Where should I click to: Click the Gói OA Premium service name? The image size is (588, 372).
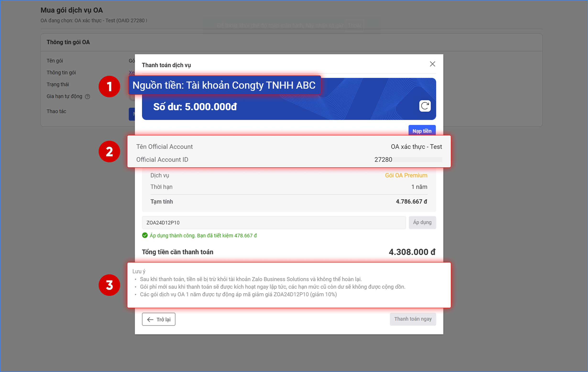pos(406,175)
